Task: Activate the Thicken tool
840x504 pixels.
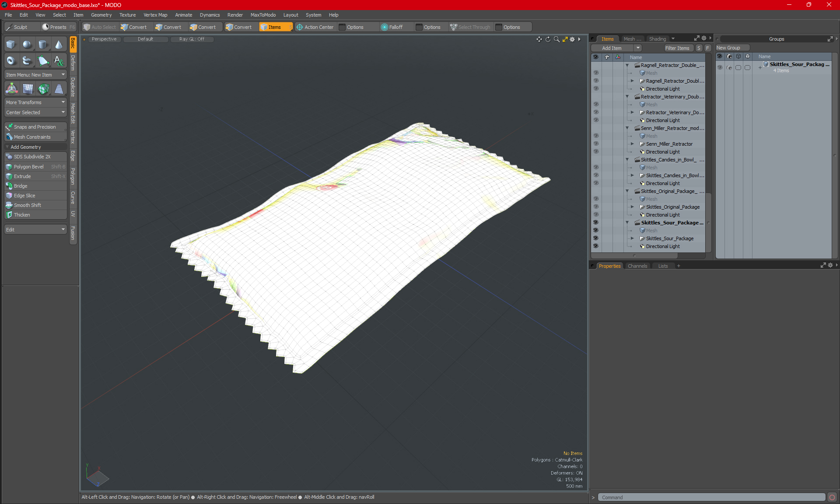Action: 35,215
